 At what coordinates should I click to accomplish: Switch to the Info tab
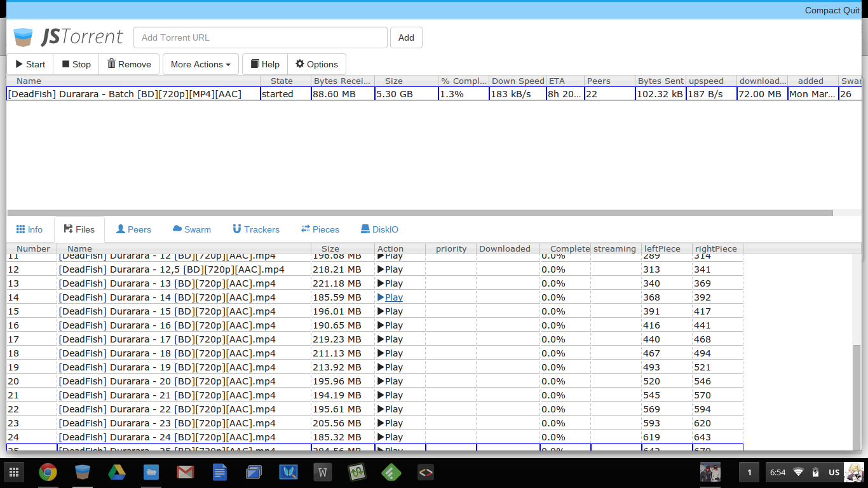30,229
